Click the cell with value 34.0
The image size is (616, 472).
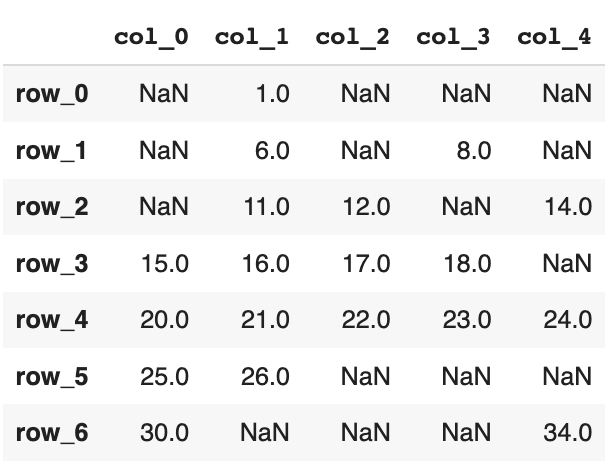(x=567, y=433)
